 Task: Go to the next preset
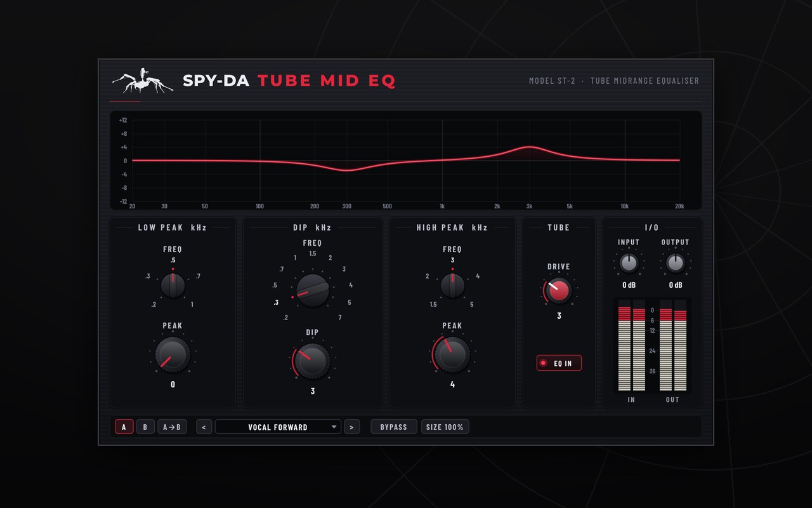[x=352, y=427]
